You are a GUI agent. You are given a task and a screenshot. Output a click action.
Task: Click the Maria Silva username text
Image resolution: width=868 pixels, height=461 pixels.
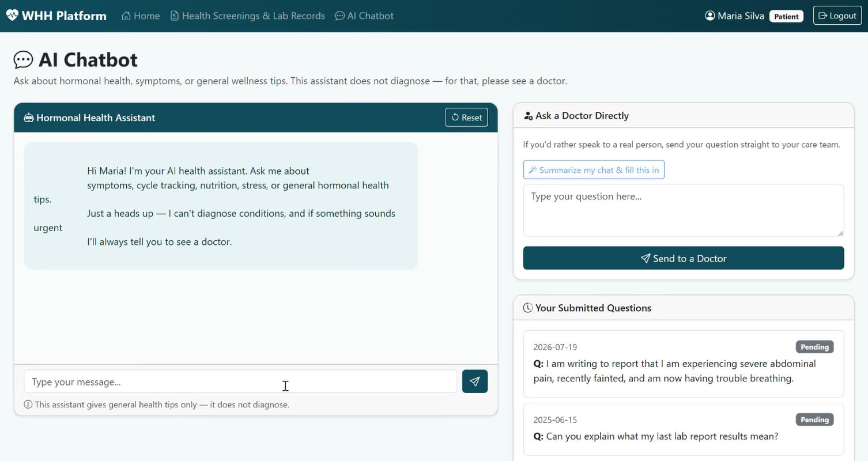click(x=741, y=16)
